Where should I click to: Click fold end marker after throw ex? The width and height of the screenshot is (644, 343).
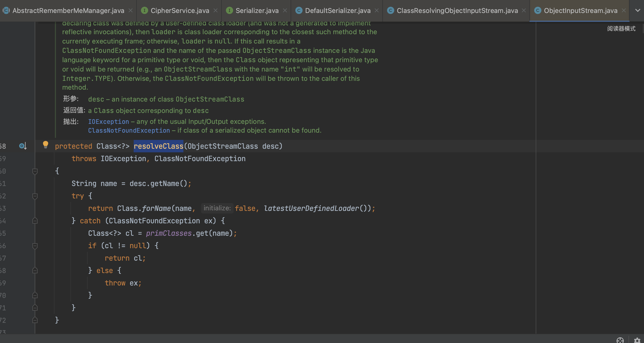(35, 295)
